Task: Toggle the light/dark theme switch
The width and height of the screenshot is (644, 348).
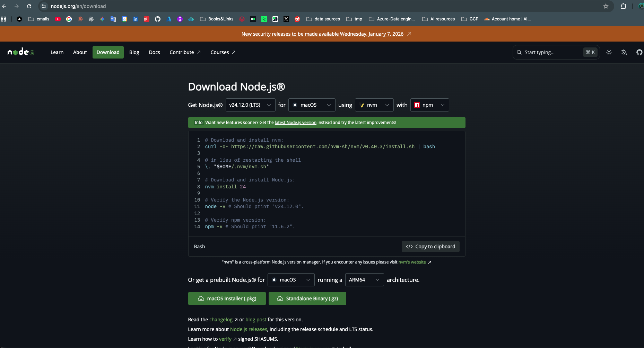Action: click(609, 52)
